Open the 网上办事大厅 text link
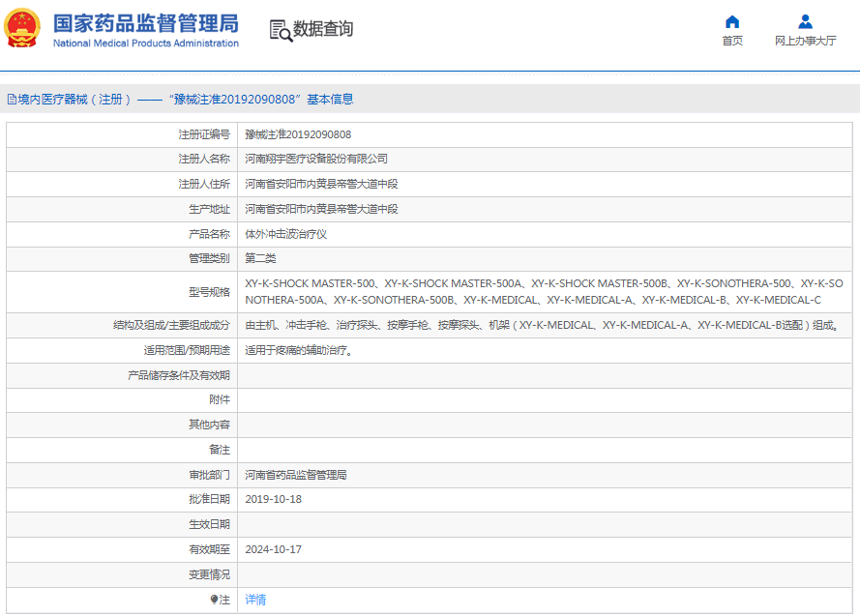The image size is (860, 616). pos(805,41)
